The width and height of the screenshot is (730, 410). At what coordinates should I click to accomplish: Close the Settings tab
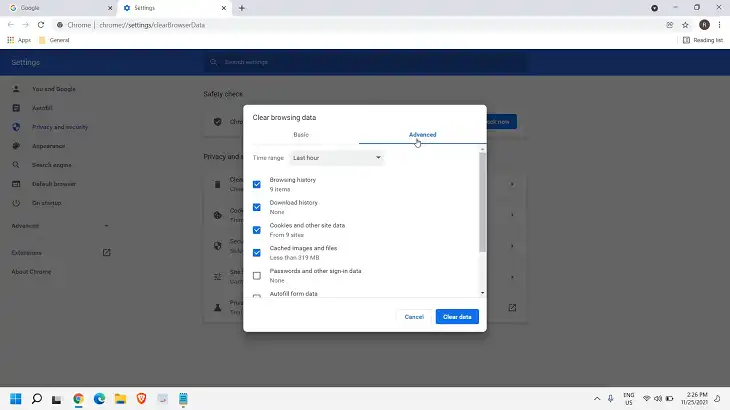pyautogui.click(x=223, y=8)
